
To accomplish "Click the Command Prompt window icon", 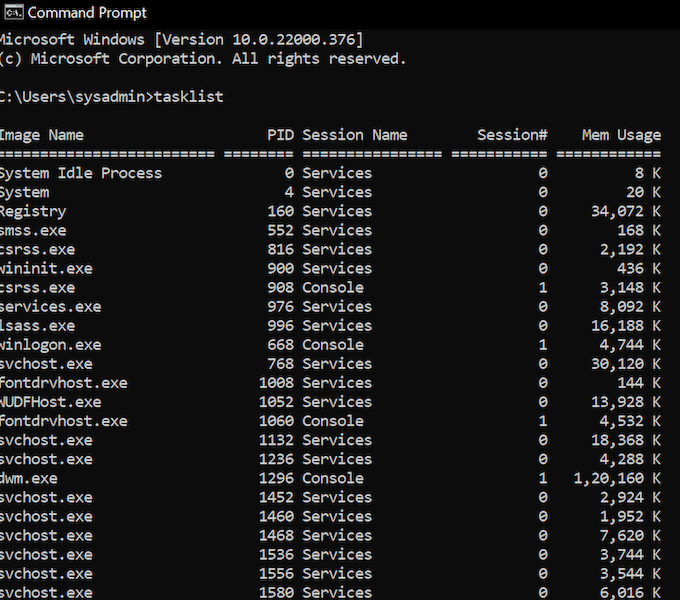I will click(13, 13).
